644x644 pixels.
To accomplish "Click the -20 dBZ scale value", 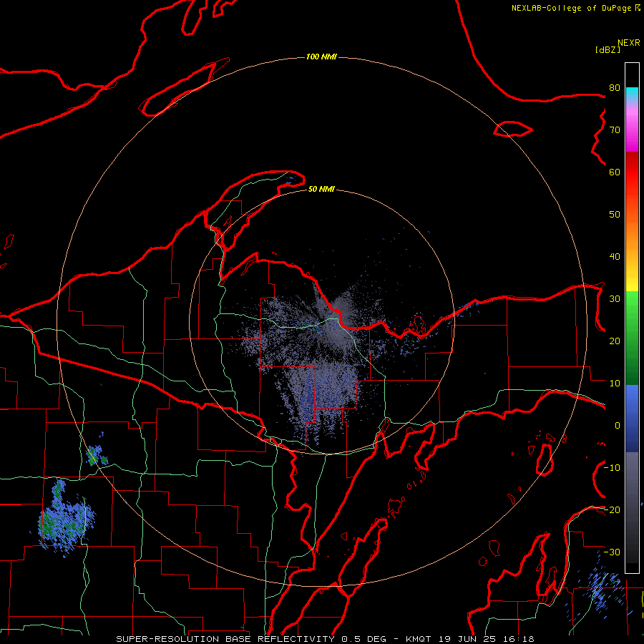I will coord(612,509).
